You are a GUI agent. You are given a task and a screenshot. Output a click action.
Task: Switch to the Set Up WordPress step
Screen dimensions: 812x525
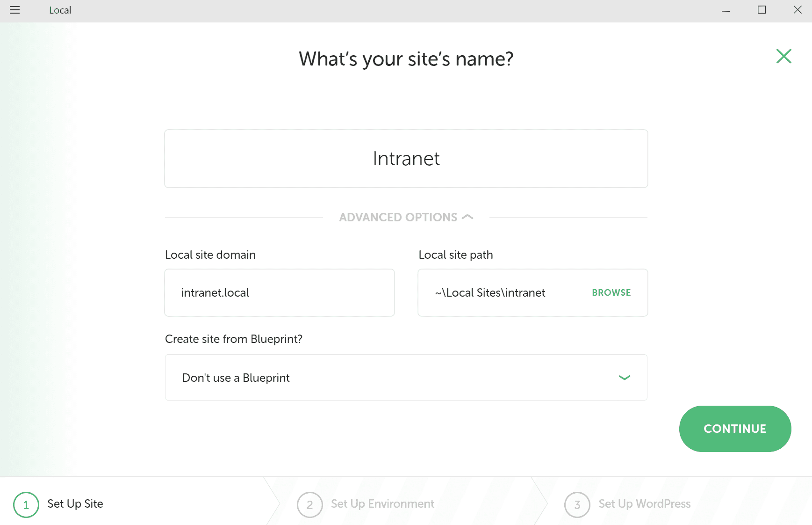coord(644,504)
